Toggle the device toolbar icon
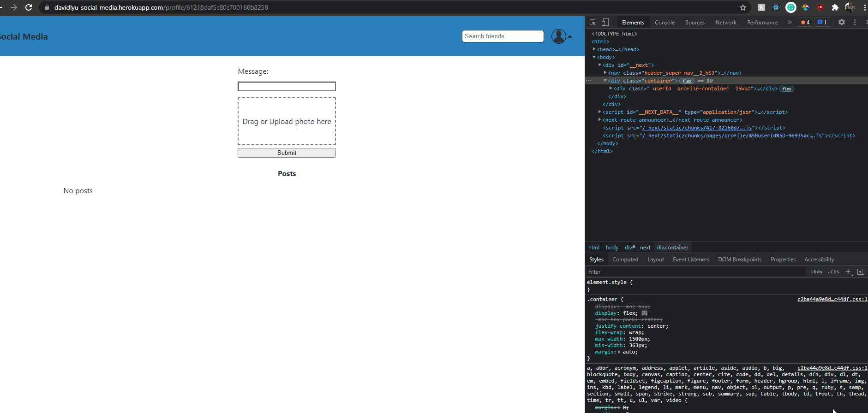Viewport: 868px width, 413px height. pos(605,22)
